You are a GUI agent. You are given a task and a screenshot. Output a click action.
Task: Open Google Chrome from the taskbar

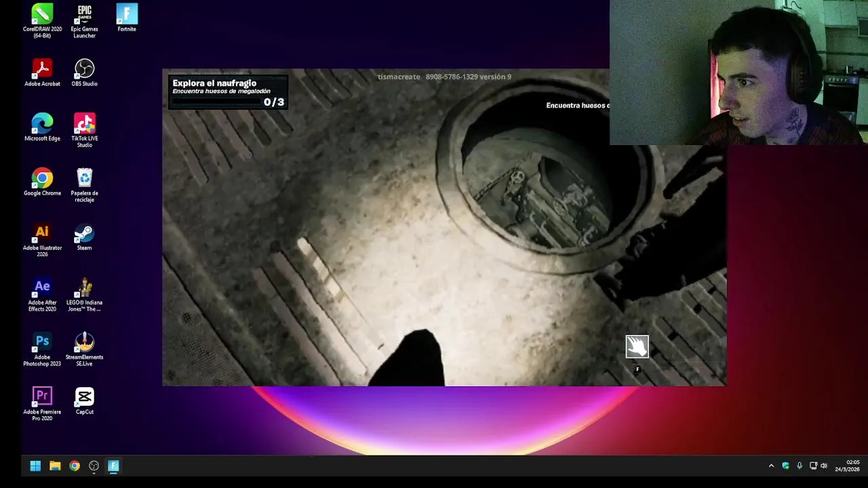tap(75, 466)
